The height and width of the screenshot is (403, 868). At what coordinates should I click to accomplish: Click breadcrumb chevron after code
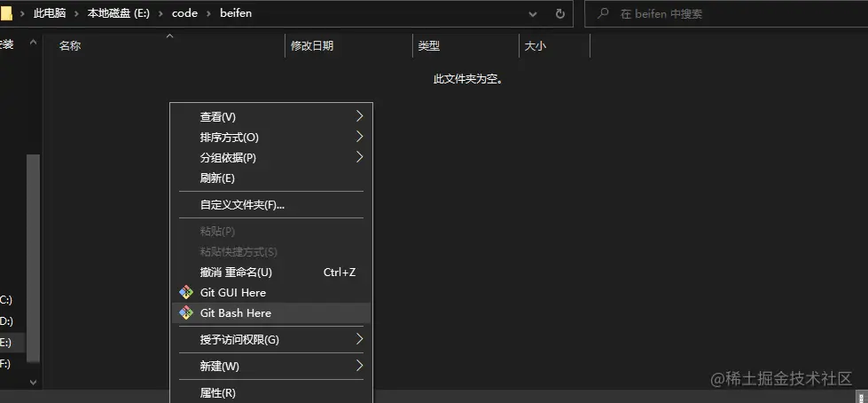click(208, 14)
